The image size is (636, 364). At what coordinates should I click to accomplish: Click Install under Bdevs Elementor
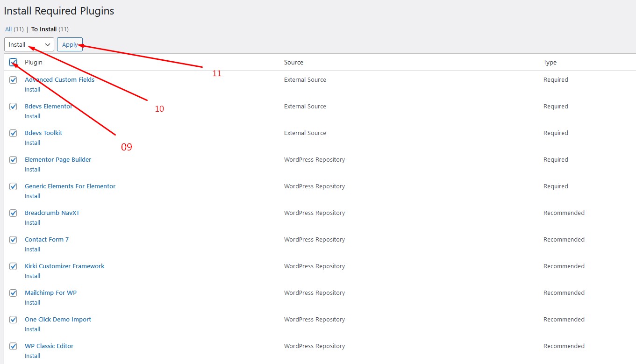coord(33,116)
